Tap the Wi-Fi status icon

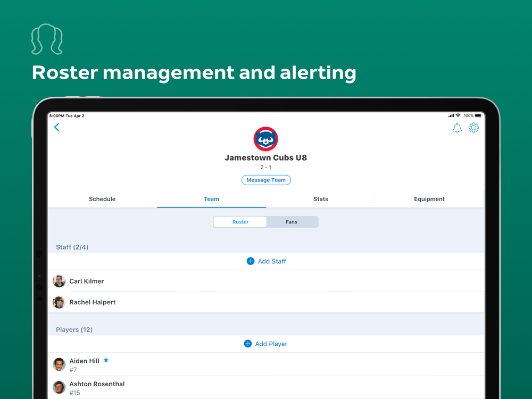458,115
